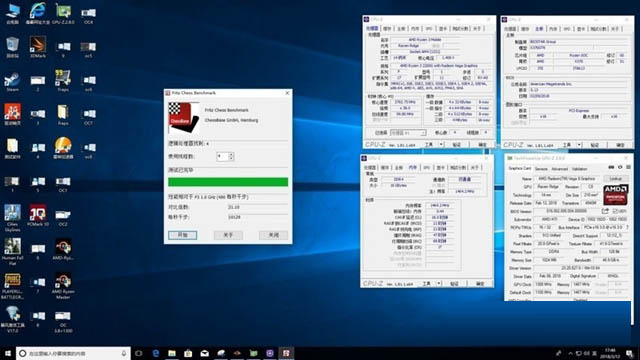Open SPD tab in CPU-Z processor window

point(429,29)
